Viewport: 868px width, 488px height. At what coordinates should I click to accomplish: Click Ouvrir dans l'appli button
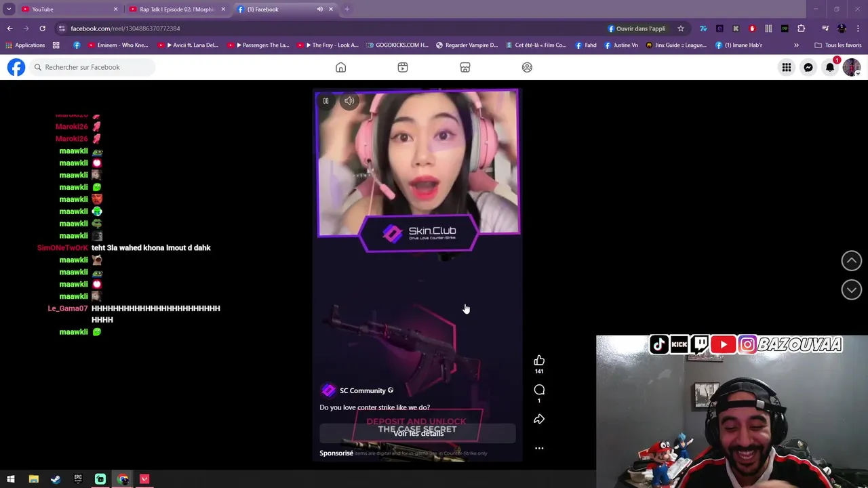point(637,28)
